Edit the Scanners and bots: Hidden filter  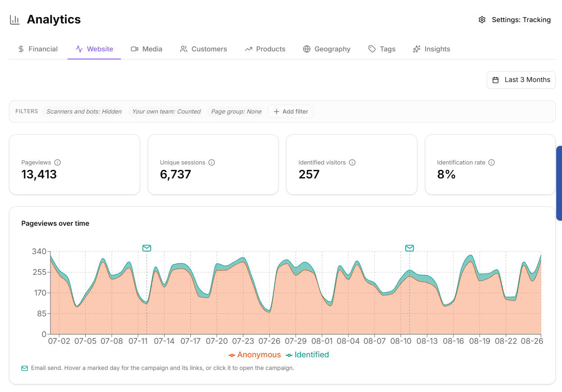(84, 112)
